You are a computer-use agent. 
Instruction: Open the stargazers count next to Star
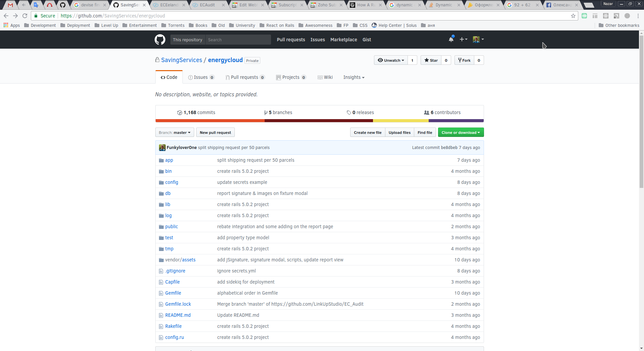click(x=446, y=60)
